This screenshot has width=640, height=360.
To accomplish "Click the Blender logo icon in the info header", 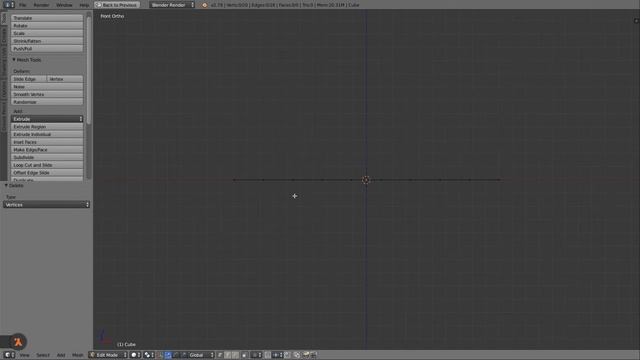I will point(204,5).
